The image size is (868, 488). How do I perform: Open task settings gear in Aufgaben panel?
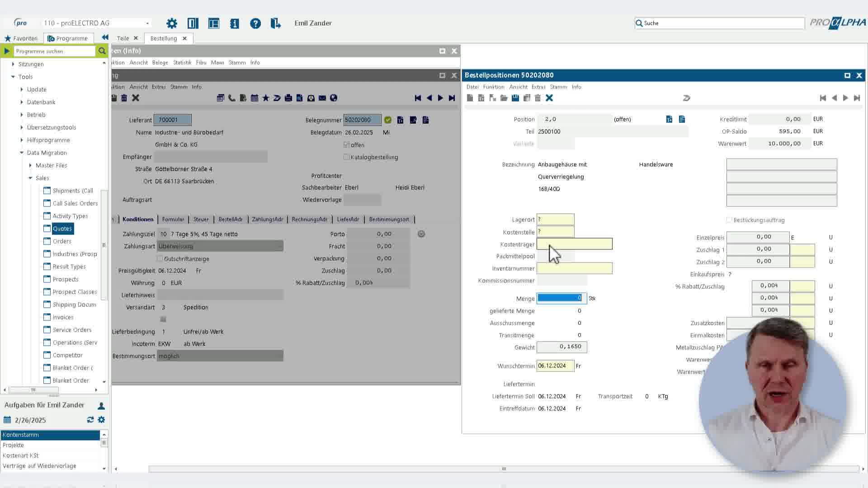(101, 420)
